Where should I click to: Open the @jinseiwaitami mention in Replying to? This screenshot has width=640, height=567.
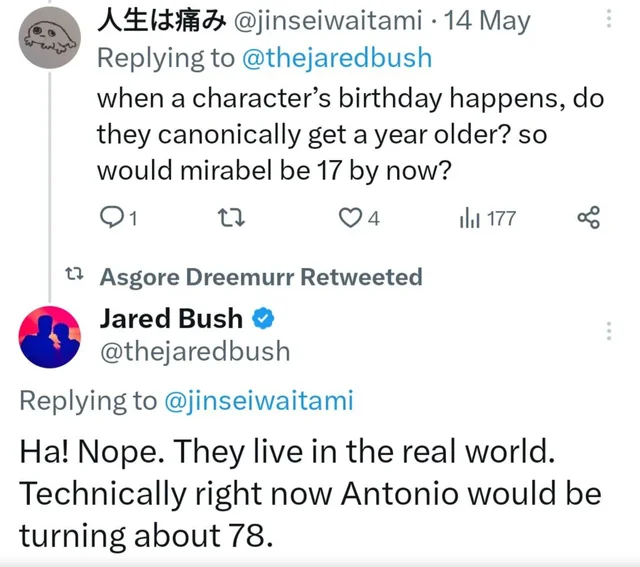[x=256, y=401]
